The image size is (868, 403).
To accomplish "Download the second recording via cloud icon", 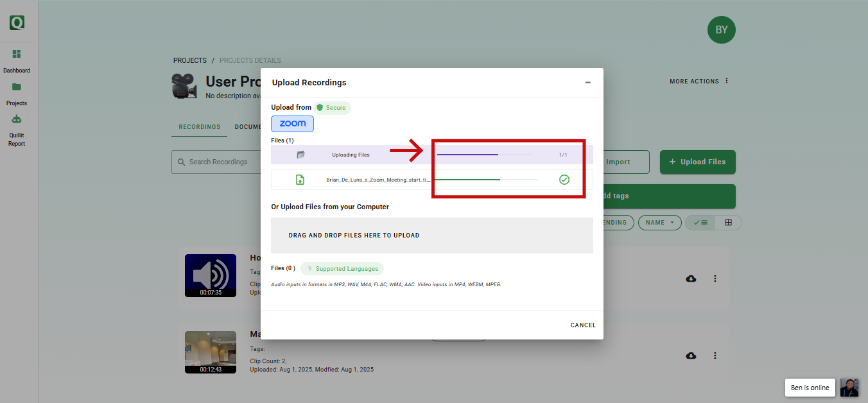I will [691, 356].
